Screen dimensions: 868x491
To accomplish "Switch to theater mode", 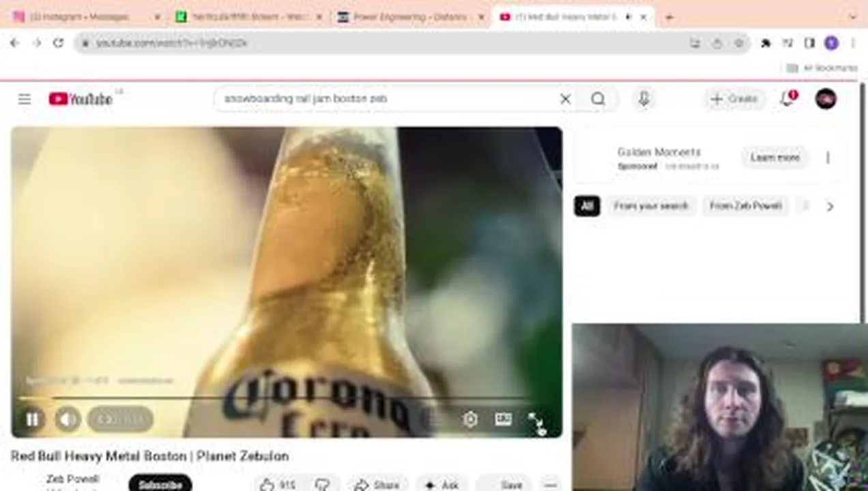I will 504,419.
